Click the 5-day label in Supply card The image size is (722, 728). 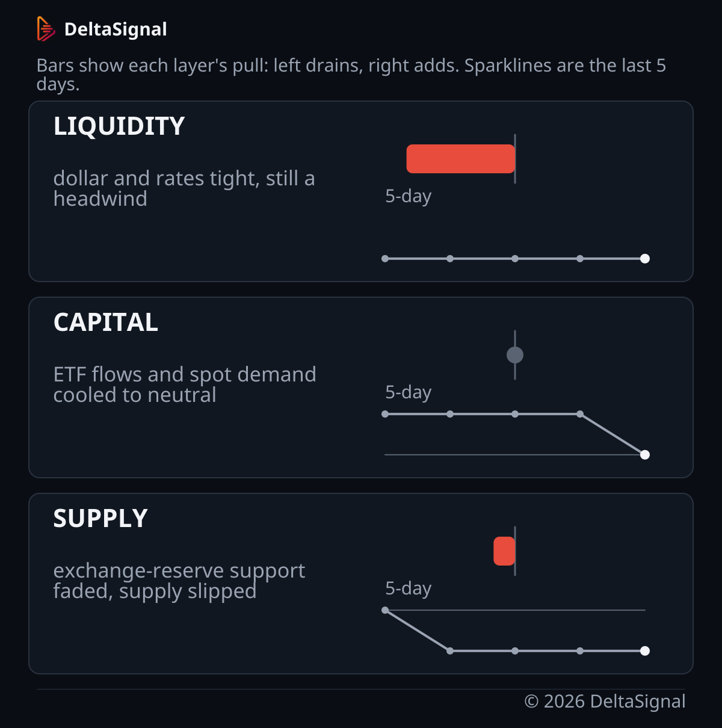pos(409,588)
